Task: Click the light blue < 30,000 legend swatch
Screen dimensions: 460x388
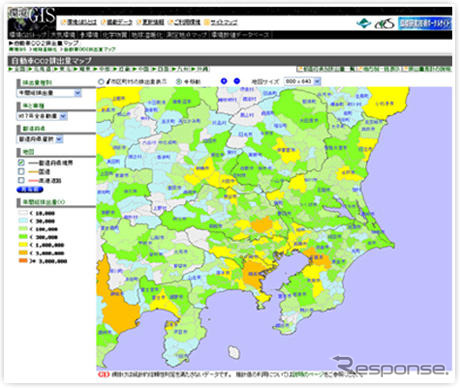Action: coord(23,221)
